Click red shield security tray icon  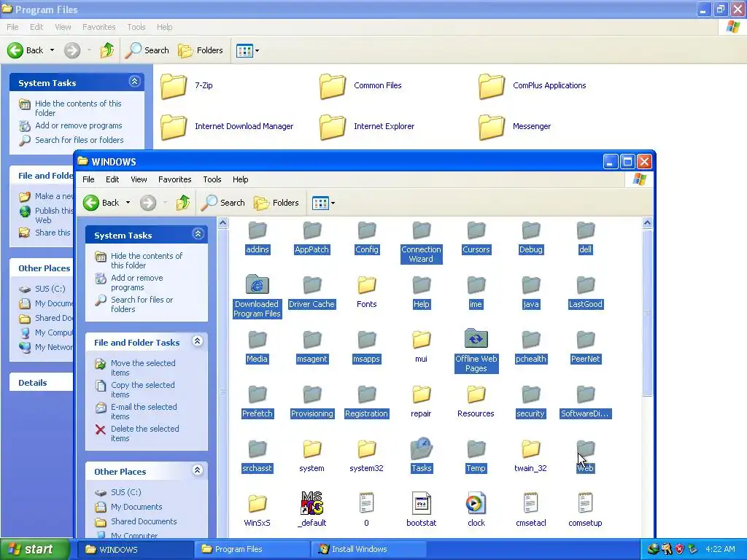680,550
